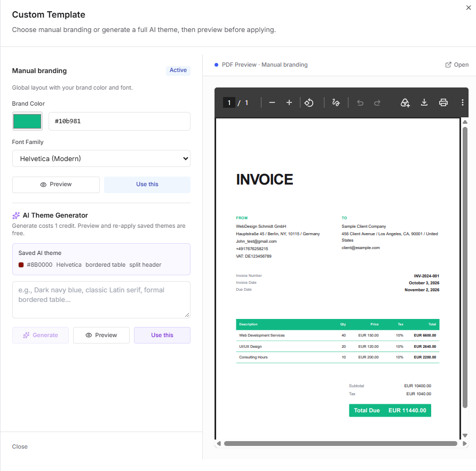Click the INVOICE heading in PDF
The height and width of the screenshot is (471, 476).
tap(264, 179)
